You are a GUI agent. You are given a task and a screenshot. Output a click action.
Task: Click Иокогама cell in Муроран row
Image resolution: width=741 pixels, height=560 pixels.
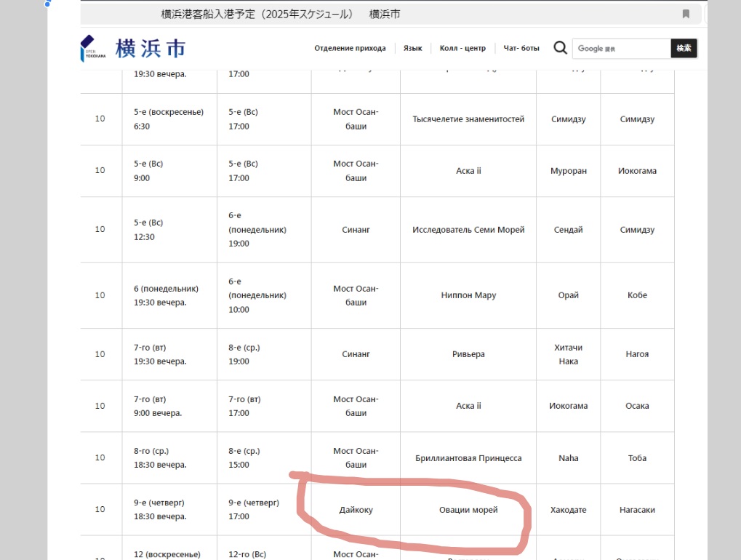click(637, 171)
